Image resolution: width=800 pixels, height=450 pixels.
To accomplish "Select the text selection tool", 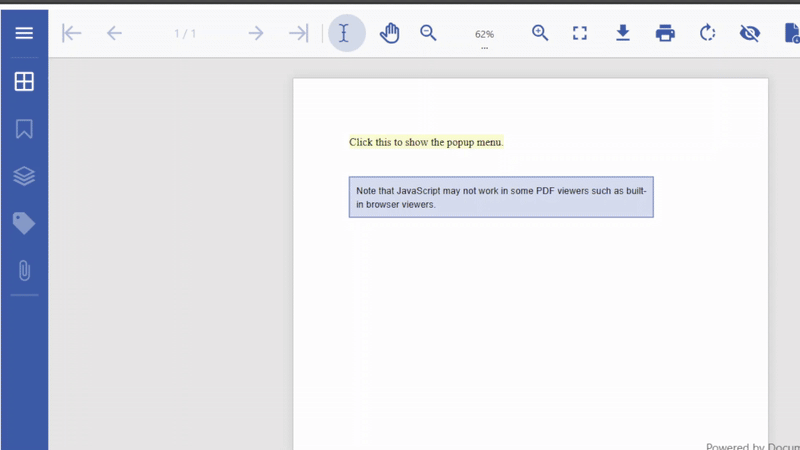I will click(346, 33).
